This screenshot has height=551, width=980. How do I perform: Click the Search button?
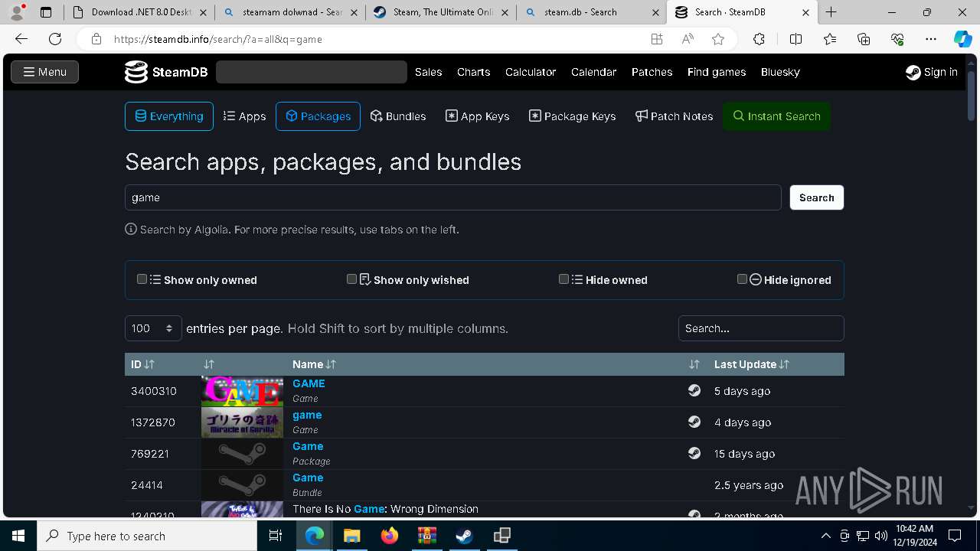click(816, 197)
